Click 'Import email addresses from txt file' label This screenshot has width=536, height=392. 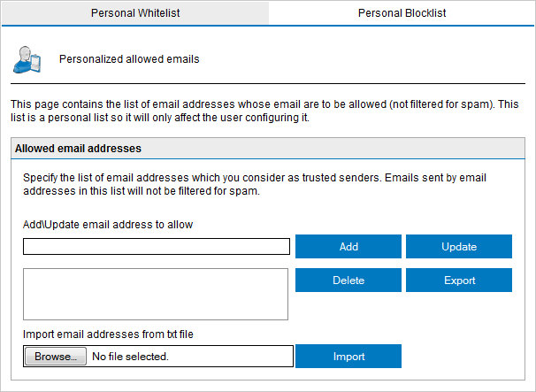click(108, 334)
